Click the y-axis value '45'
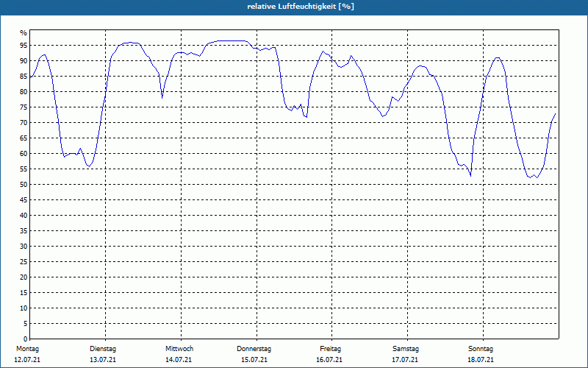The image size is (588, 368). coord(24,199)
